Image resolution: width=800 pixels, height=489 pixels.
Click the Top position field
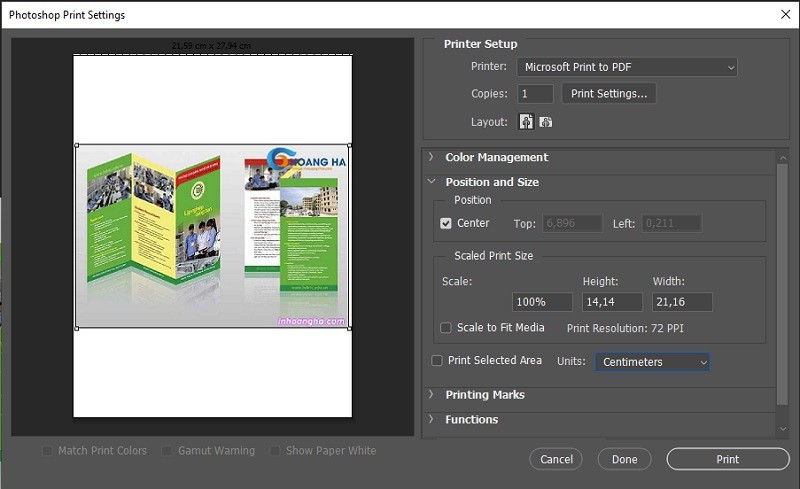pyautogui.click(x=572, y=223)
